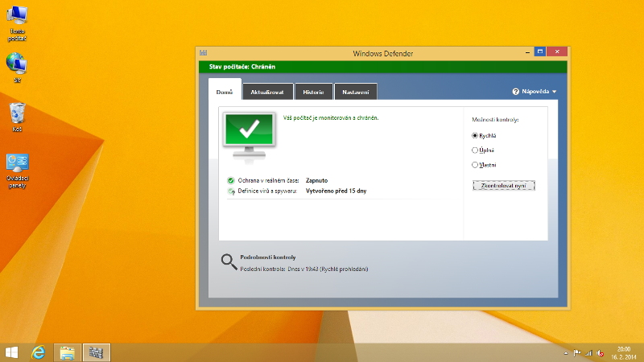This screenshot has width=644, height=362.
Task: Go to the Nastavení tab
Action: coord(355,92)
